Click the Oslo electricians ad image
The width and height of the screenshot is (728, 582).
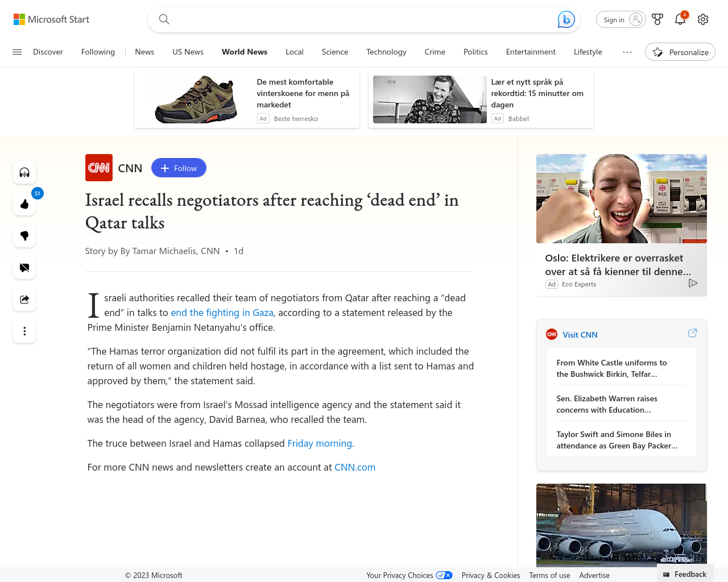pos(622,198)
